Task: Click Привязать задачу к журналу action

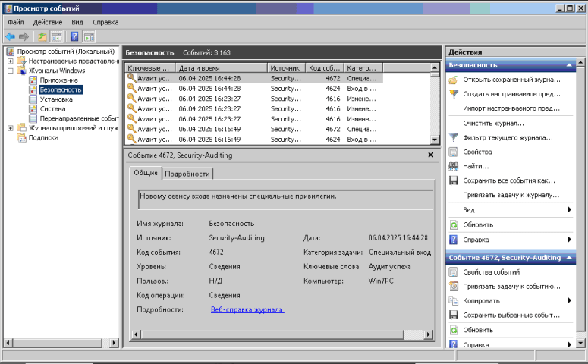Action: pos(511,195)
